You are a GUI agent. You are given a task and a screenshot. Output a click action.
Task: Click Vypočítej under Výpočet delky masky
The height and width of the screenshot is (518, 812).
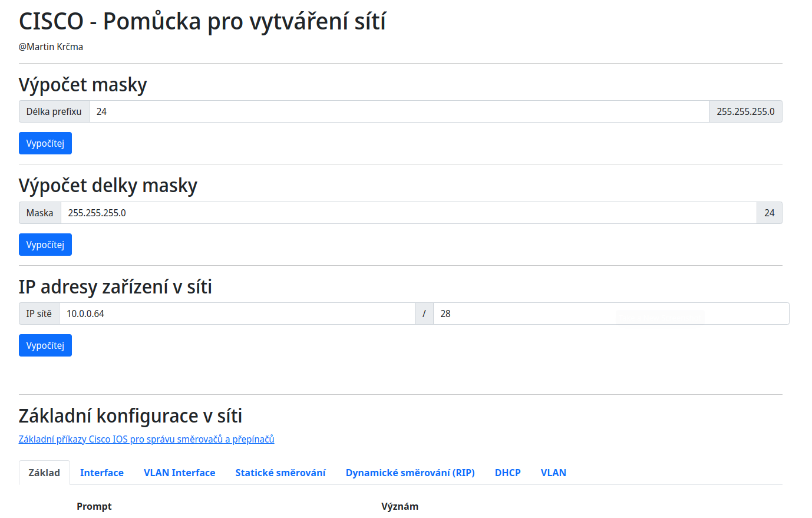click(45, 245)
